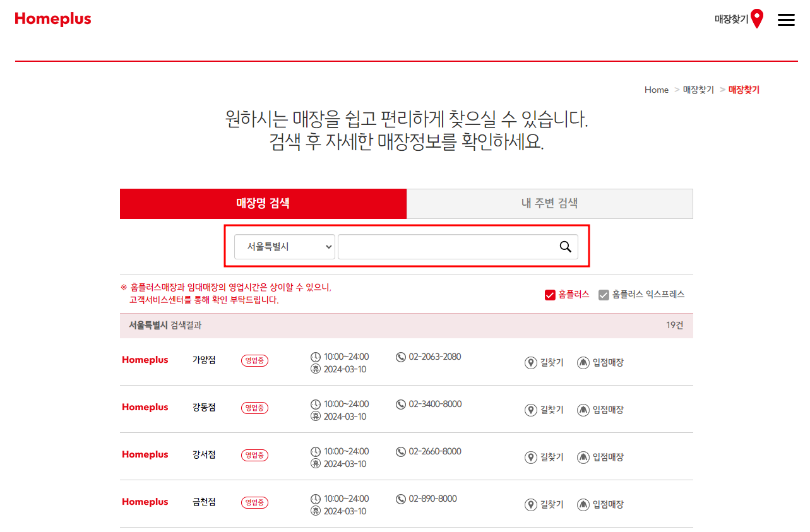Go to Home in breadcrumb
810x532 pixels.
[x=657, y=90]
